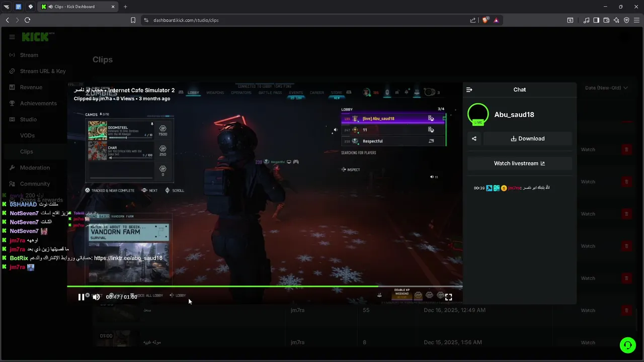
Task: Open the media control music icon
Action: [x=586, y=20]
